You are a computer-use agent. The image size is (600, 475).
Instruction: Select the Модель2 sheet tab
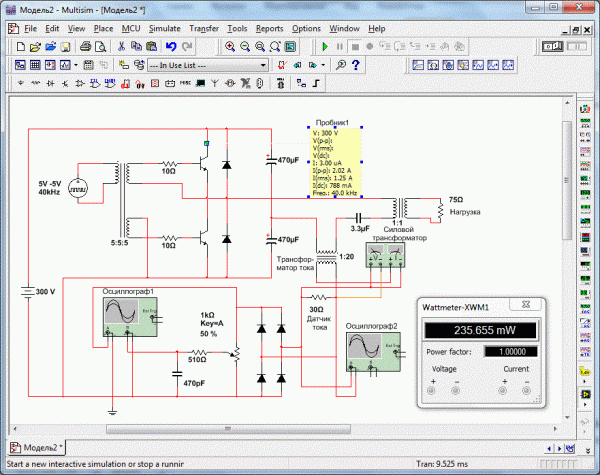pyautogui.click(x=37, y=447)
